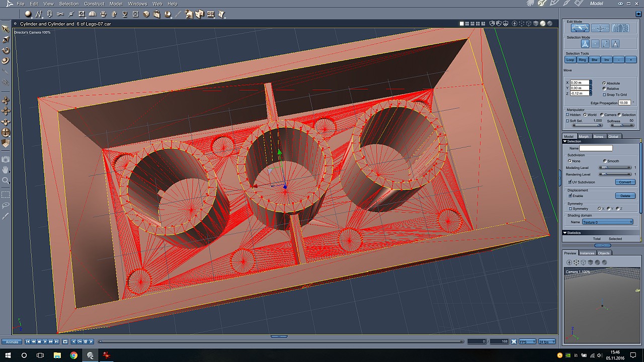Click the magnet tool icon

point(49,14)
